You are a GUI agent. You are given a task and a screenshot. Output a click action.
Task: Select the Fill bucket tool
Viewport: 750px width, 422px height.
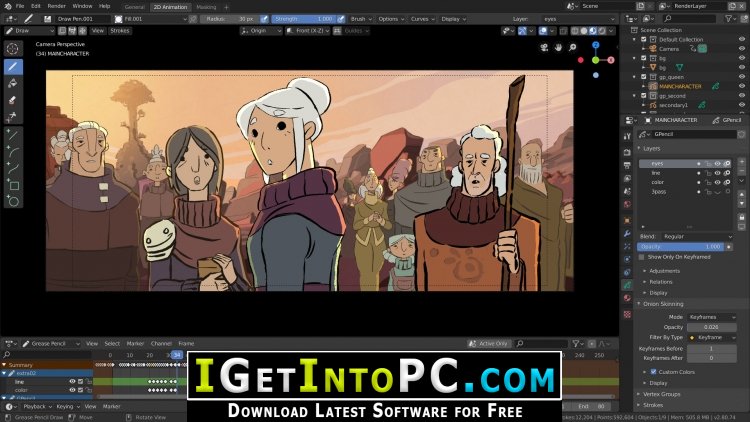point(13,83)
